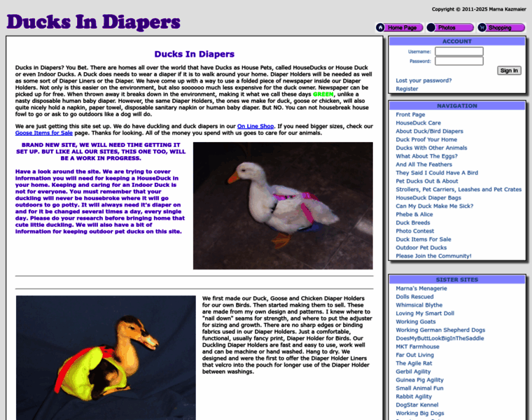Visit DoesMyButtLookBigInTheSaddle site

coord(440,338)
